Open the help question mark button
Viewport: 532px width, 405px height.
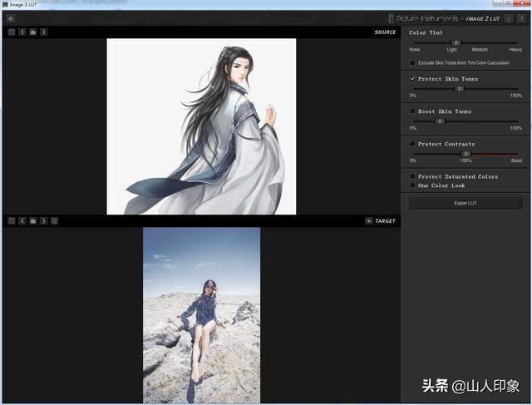pyautogui.click(x=521, y=18)
